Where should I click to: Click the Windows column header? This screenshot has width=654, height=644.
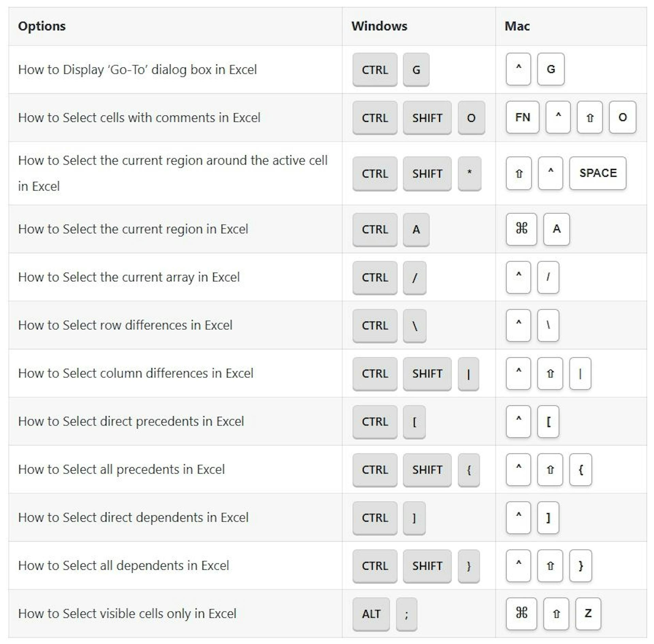pos(379,26)
